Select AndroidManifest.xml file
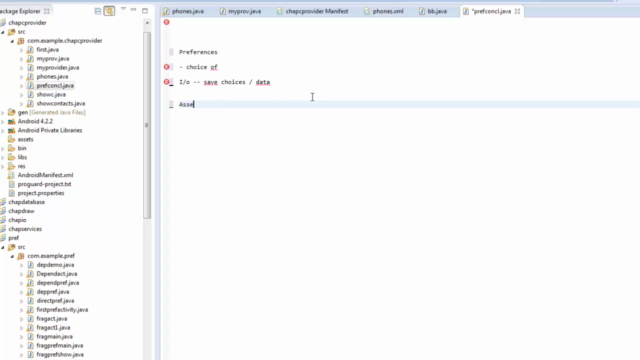This screenshot has width=640, height=360. (x=45, y=175)
